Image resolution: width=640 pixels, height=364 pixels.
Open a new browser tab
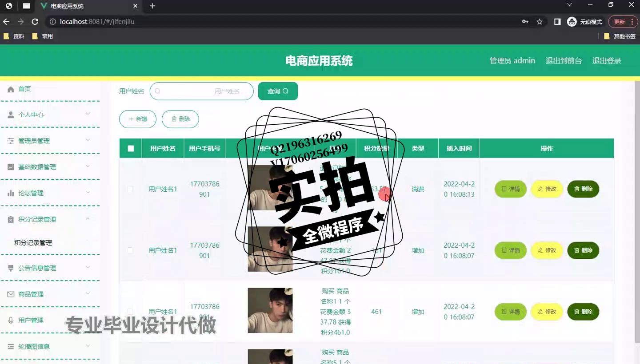(x=152, y=6)
